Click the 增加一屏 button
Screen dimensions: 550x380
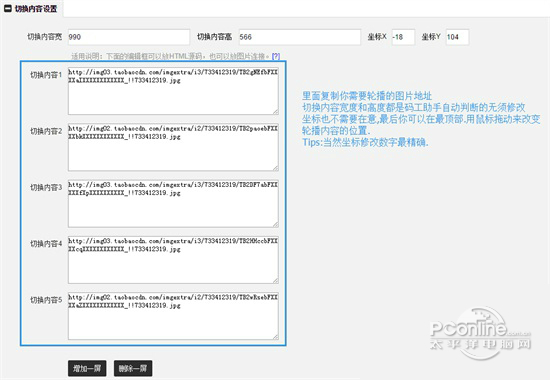pos(87,368)
